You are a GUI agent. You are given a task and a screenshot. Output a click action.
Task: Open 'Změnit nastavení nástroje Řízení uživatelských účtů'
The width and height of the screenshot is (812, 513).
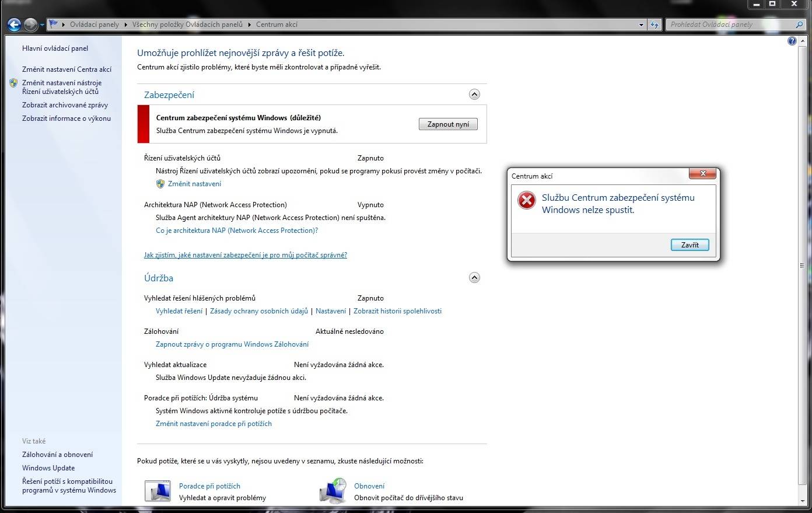[62, 87]
